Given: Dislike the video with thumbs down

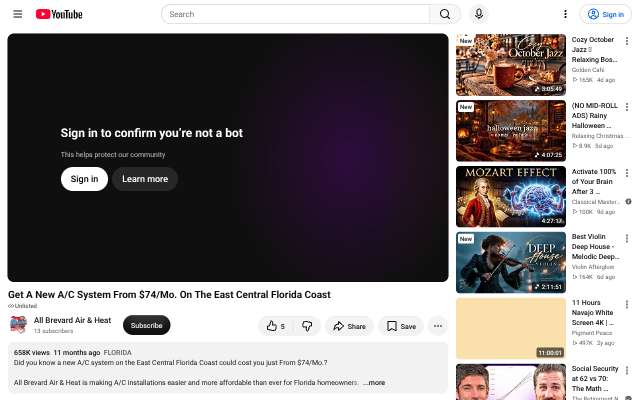Looking at the screenshot, I should [x=307, y=326].
